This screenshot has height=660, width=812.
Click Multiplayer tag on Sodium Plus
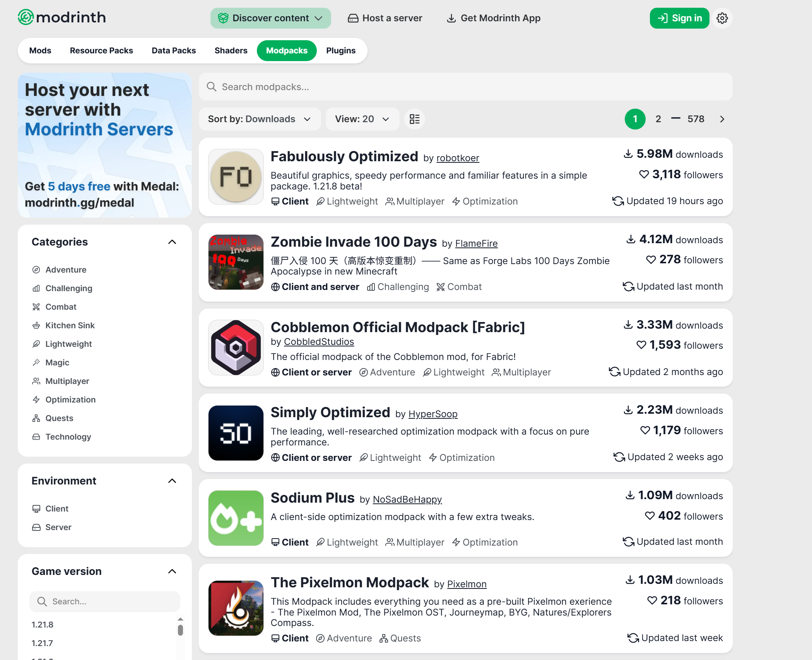[415, 542]
